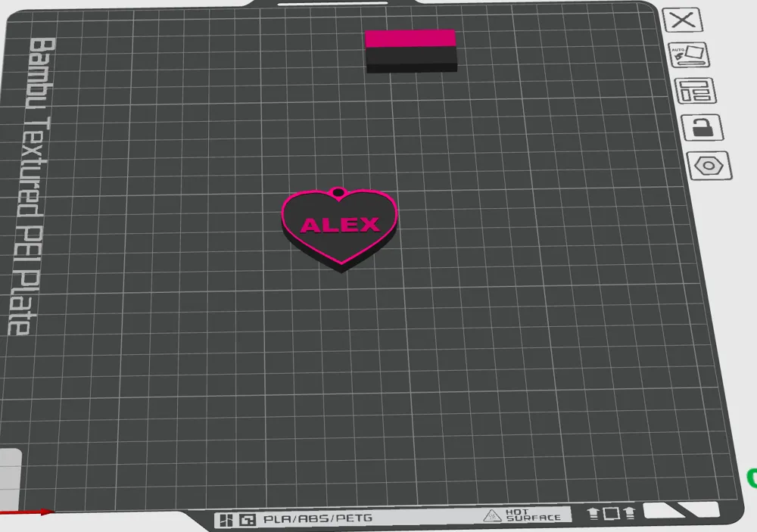Click the square between the up arrows
Viewport: 757px width, 532px height.
611,513
